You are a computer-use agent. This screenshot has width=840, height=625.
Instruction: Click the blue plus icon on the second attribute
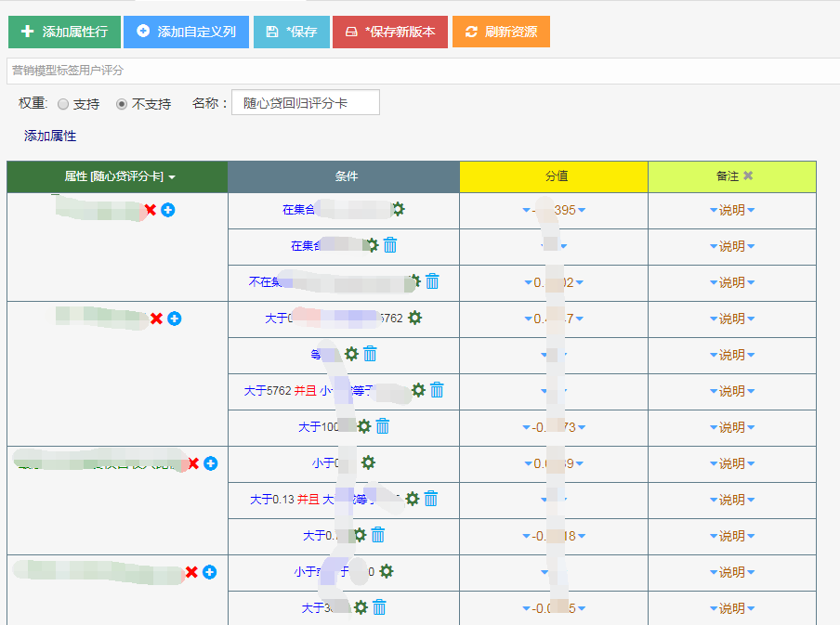click(175, 319)
